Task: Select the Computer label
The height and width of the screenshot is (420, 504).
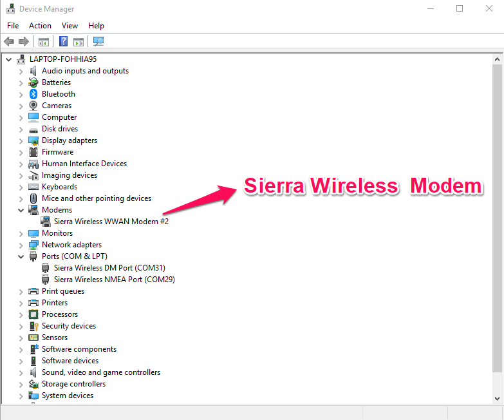Action: (59, 117)
